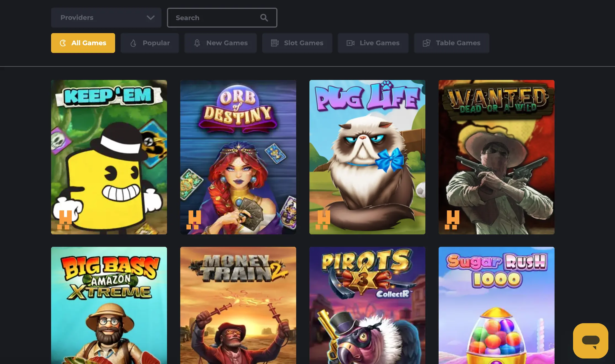Screen dimensions: 615x364
Task: Launch Orb of Destiny game
Action: click(x=238, y=157)
